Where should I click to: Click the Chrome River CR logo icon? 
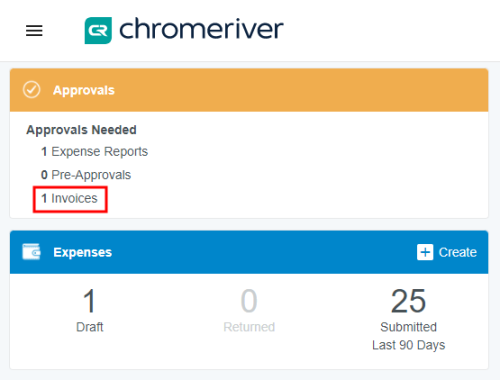click(x=98, y=30)
